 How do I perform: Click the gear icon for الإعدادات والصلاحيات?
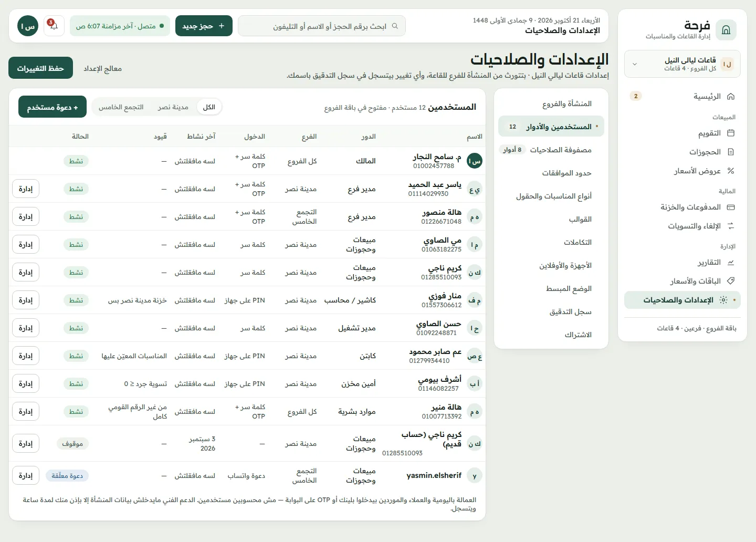723,300
